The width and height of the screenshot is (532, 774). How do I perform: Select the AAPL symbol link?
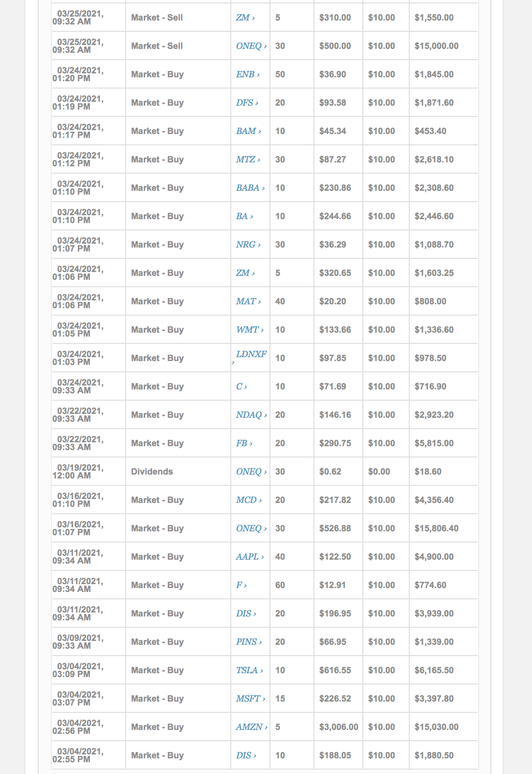pyautogui.click(x=247, y=557)
